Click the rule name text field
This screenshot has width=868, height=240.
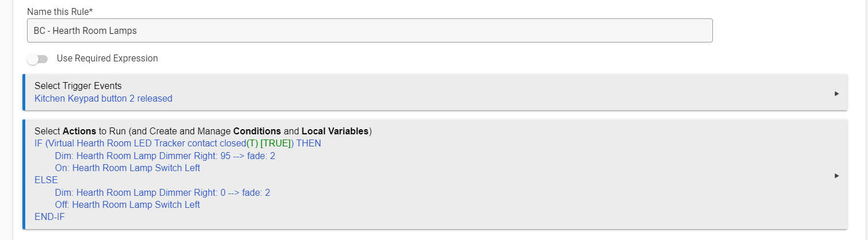(x=369, y=30)
